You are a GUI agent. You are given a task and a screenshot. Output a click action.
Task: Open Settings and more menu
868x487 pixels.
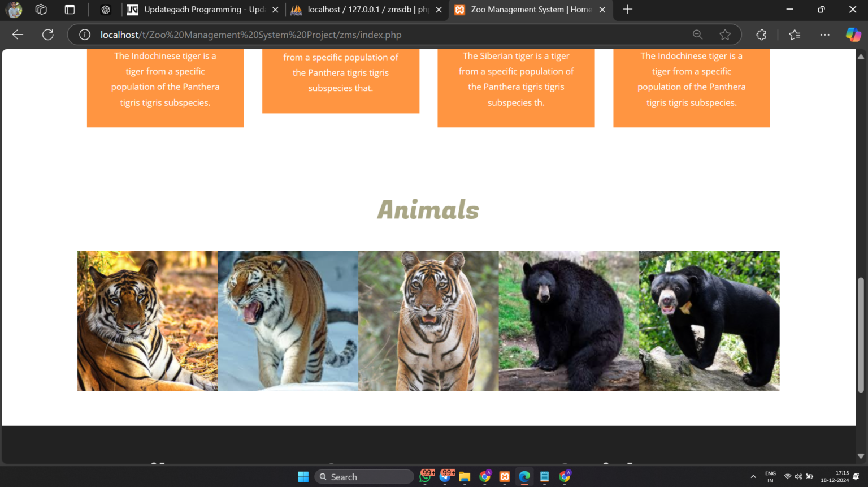coord(824,35)
